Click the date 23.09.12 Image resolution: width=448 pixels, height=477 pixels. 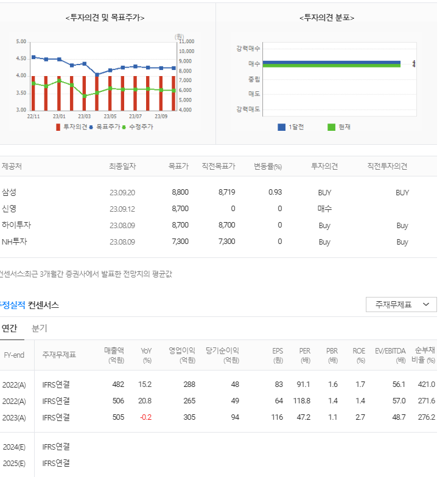[x=122, y=209]
